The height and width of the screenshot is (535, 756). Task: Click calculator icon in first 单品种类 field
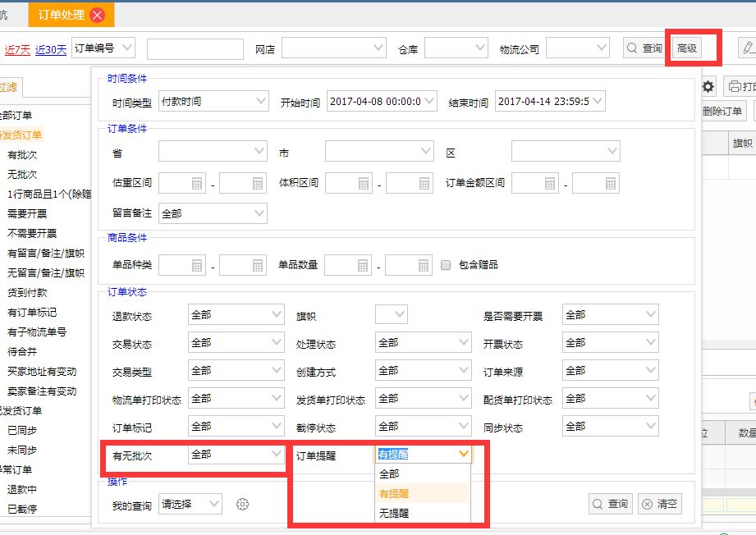[197, 265]
